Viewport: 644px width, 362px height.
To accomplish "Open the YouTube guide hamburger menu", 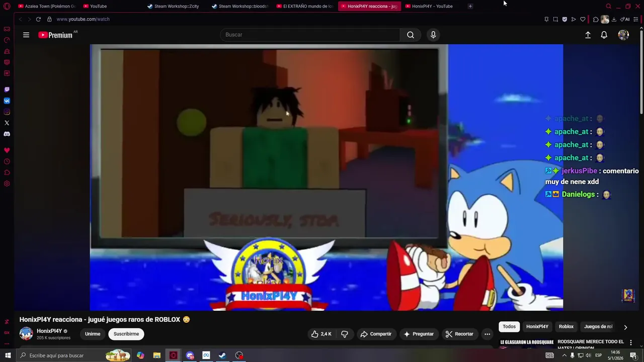I will [x=26, y=35].
